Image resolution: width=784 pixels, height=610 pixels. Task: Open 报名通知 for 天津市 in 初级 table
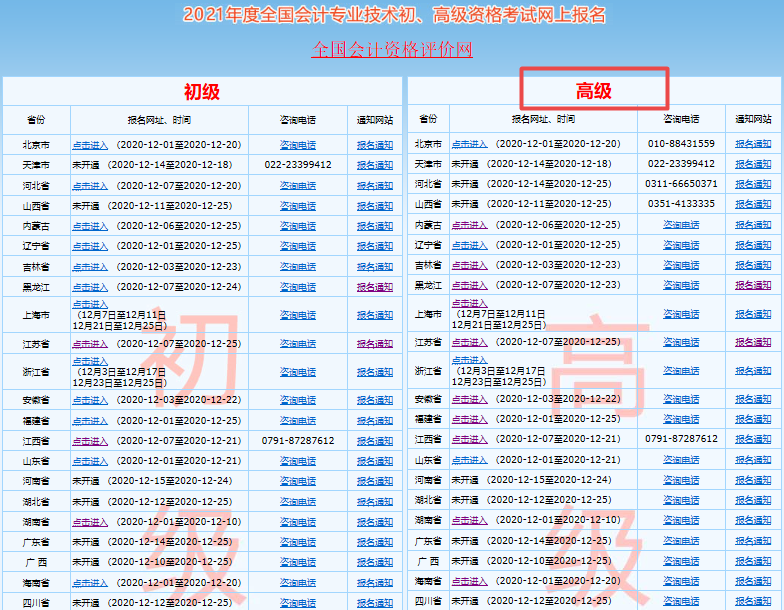pos(375,166)
